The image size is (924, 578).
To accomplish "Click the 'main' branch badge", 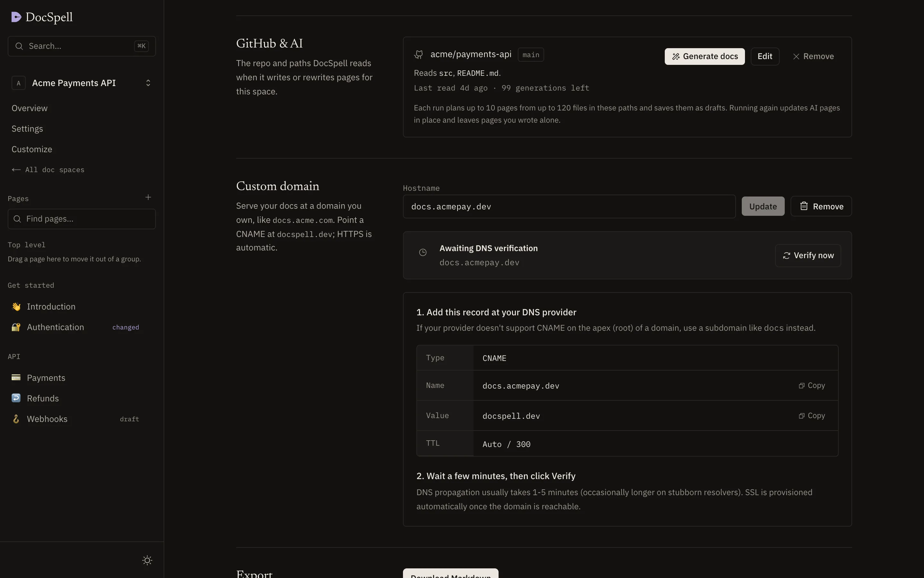I will [531, 55].
